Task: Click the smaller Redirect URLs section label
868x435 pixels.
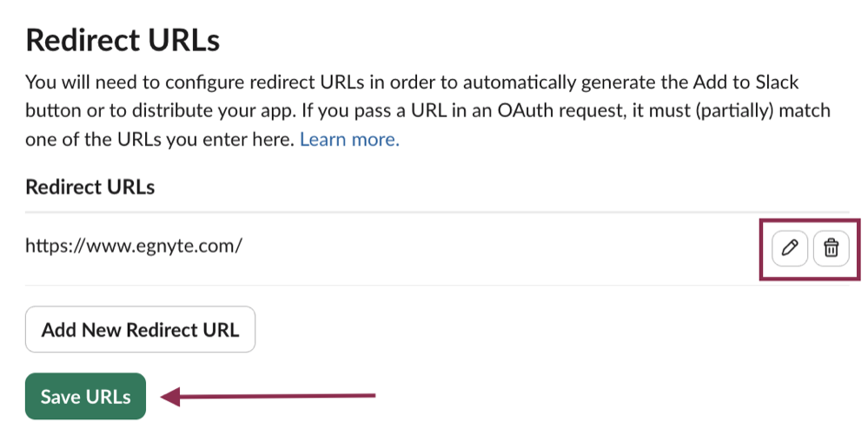Action: (89, 187)
